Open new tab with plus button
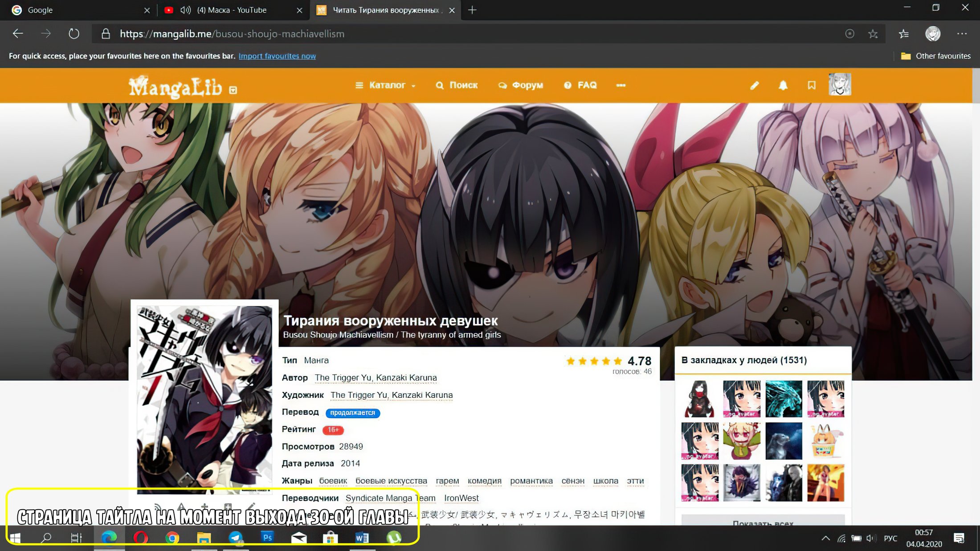Image resolution: width=980 pixels, height=551 pixels. (472, 10)
